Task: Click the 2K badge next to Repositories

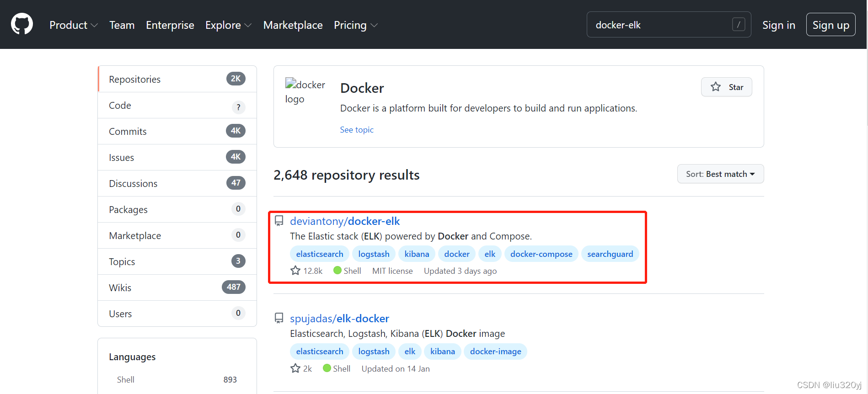Action: (x=236, y=79)
